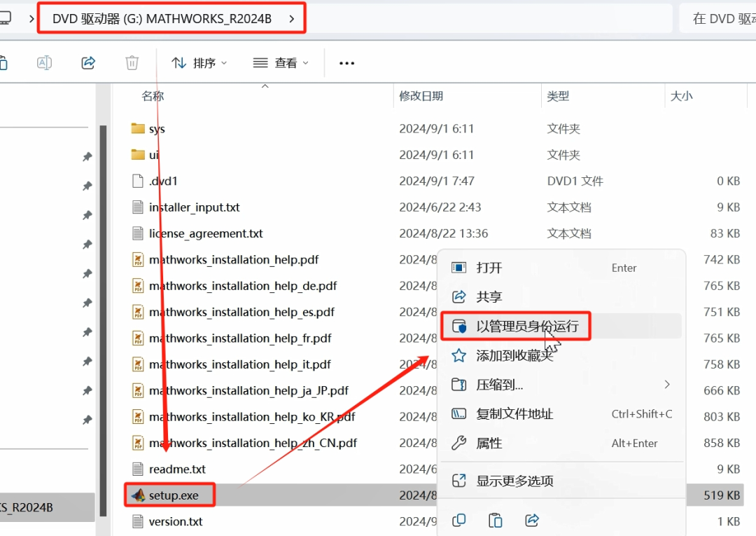Choose Compress to (压缩到...) menu entry
The image size is (756, 536).
click(x=561, y=385)
